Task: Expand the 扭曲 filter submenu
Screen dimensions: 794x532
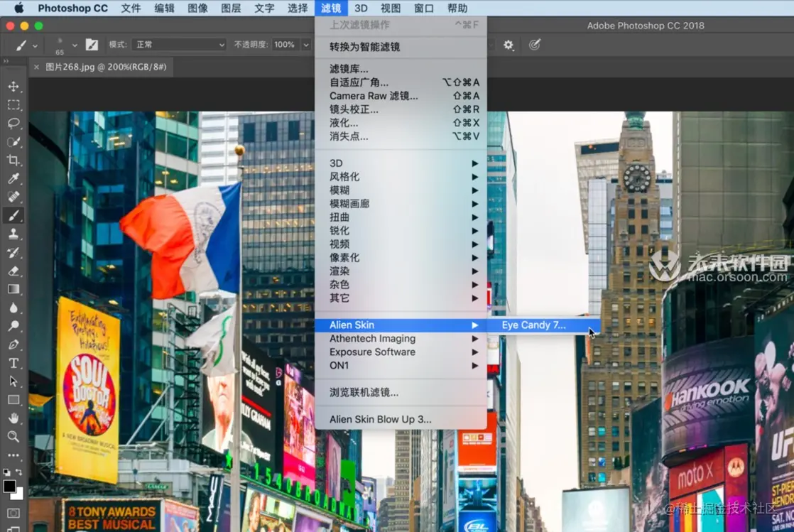Action: pyautogui.click(x=401, y=217)
